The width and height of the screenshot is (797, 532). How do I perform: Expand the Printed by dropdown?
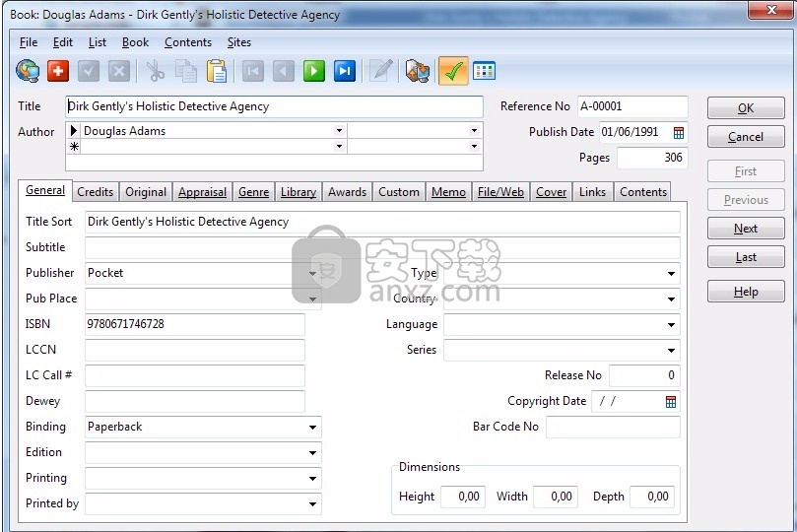(x=313, y=504)
